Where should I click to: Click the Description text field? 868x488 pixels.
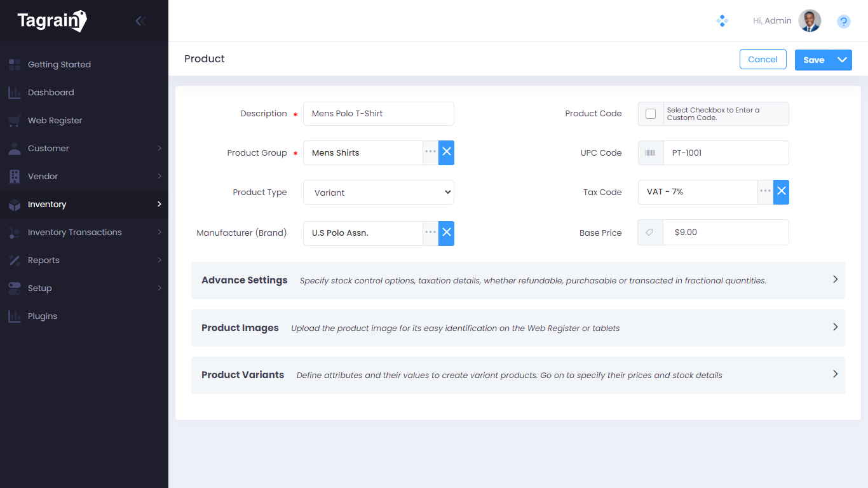379,114
